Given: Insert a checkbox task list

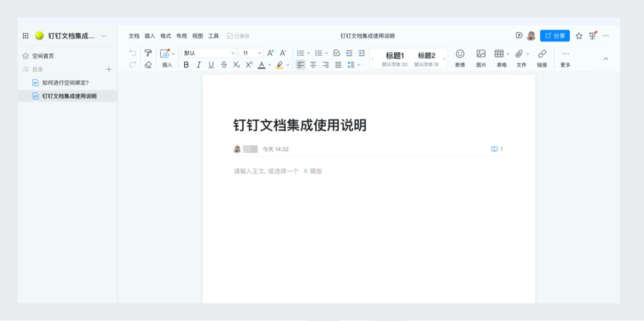Looking at the screenshot, I should [x=336, y=53].
